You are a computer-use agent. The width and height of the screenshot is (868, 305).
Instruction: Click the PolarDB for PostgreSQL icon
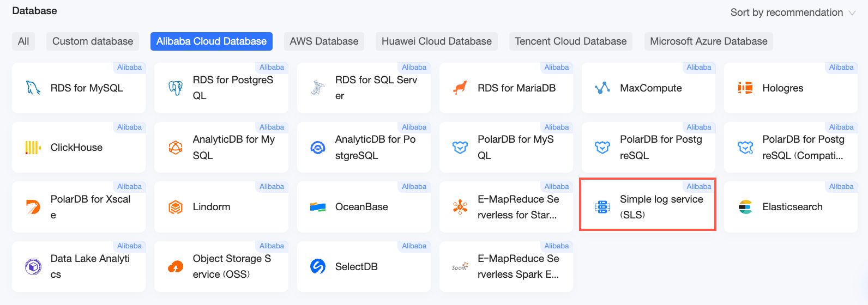coord(602,148)
